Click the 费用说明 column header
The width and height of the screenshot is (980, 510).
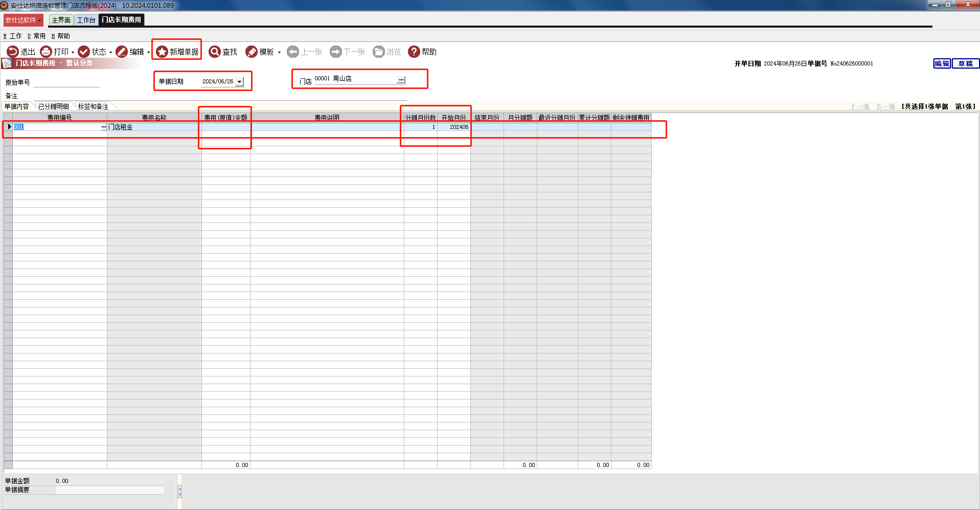point(327,118)
